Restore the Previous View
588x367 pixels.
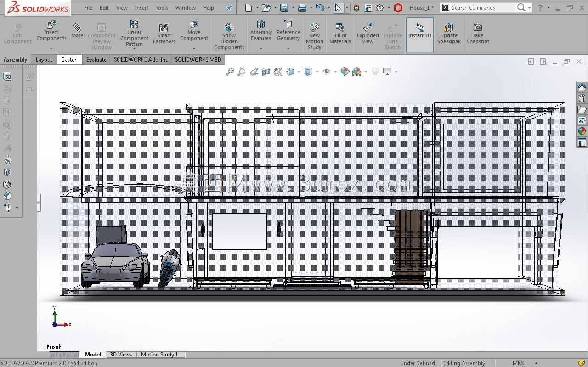tap(254, 72)
